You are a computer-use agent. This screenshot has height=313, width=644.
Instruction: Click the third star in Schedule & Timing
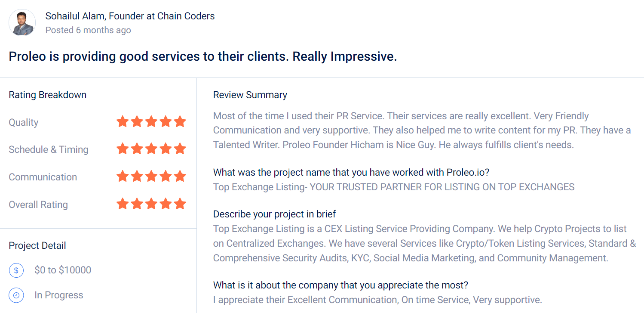pos(151,149)
